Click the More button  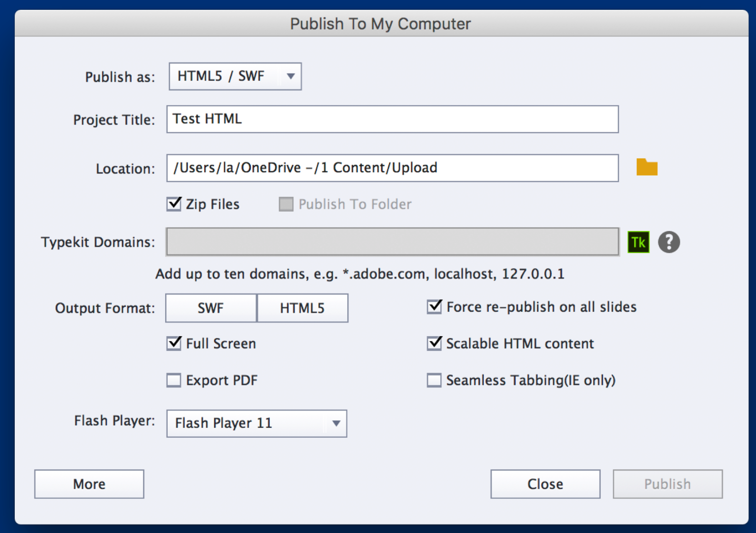pos(89,484)
